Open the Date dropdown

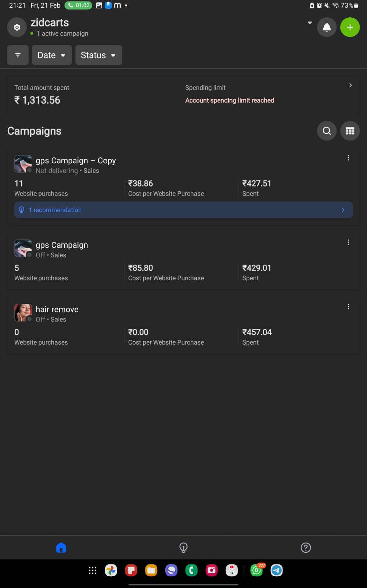[x=52, y=55]
